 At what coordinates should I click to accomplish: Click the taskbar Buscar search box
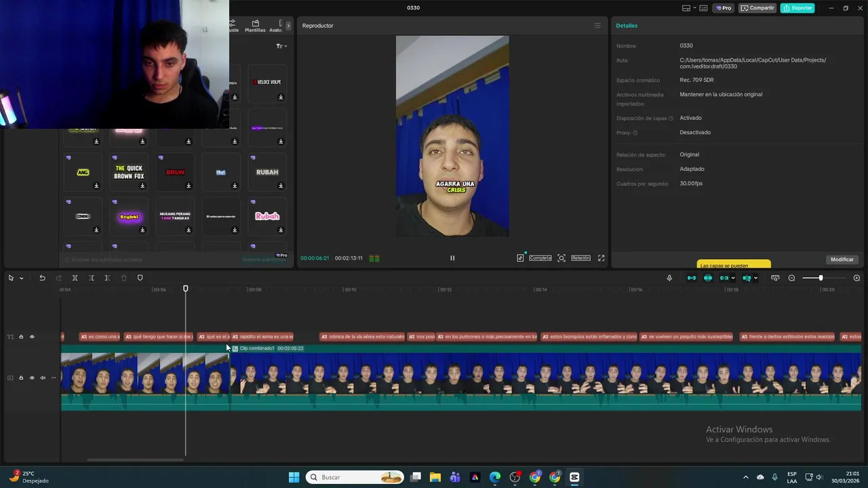click(355, 477)
